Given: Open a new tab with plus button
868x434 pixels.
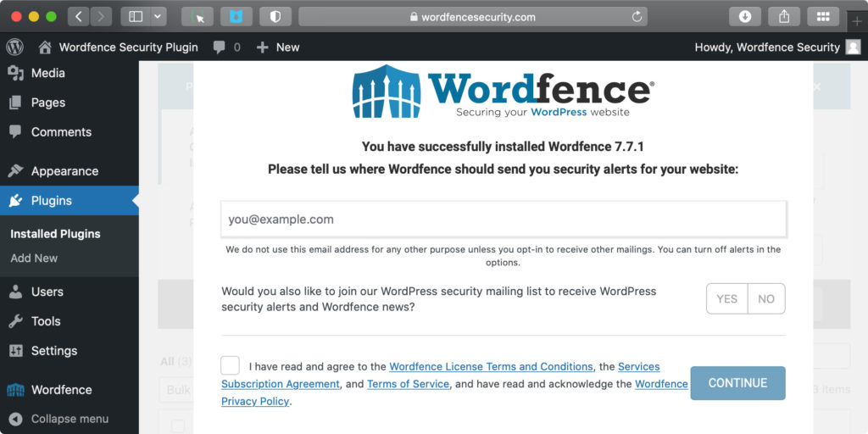Looking at the screenshot, I should (858, 21).
